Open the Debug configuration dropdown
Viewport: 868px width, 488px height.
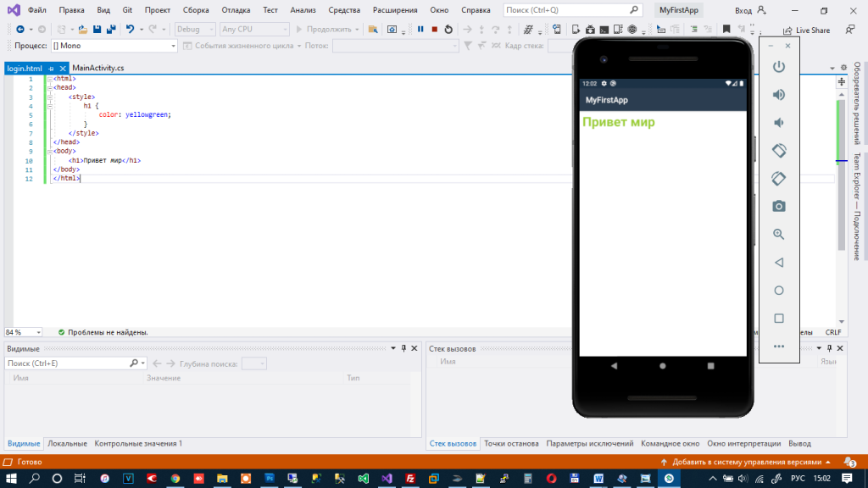[195, 30]
